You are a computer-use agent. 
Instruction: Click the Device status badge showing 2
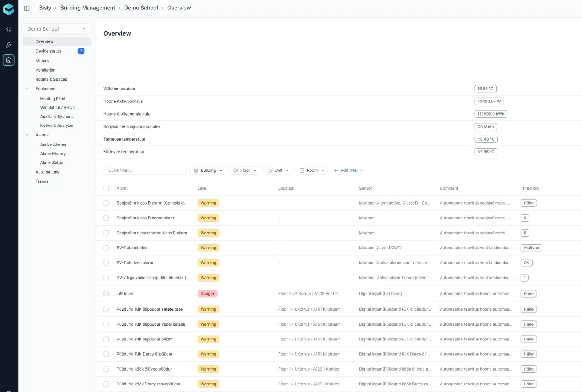click(x=81, y=51)
